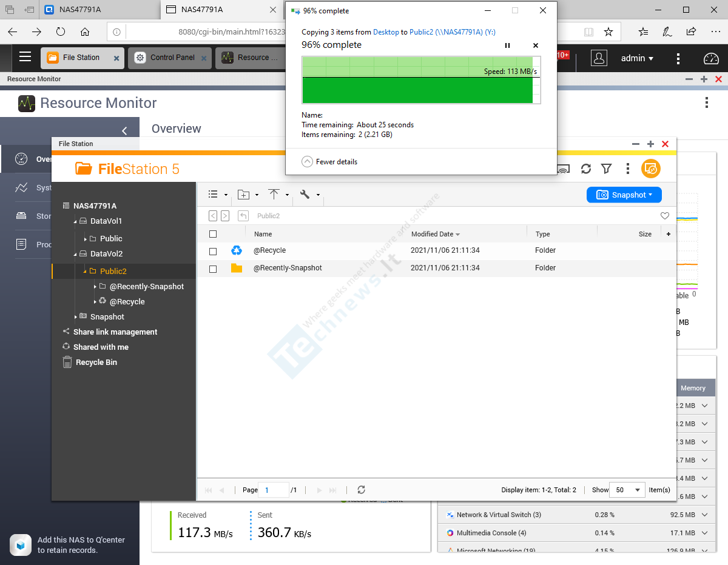The image size is (728, 565).
Task: Open the File Station remote mount button
Action: pyautogui.click(x=651, y=169)
